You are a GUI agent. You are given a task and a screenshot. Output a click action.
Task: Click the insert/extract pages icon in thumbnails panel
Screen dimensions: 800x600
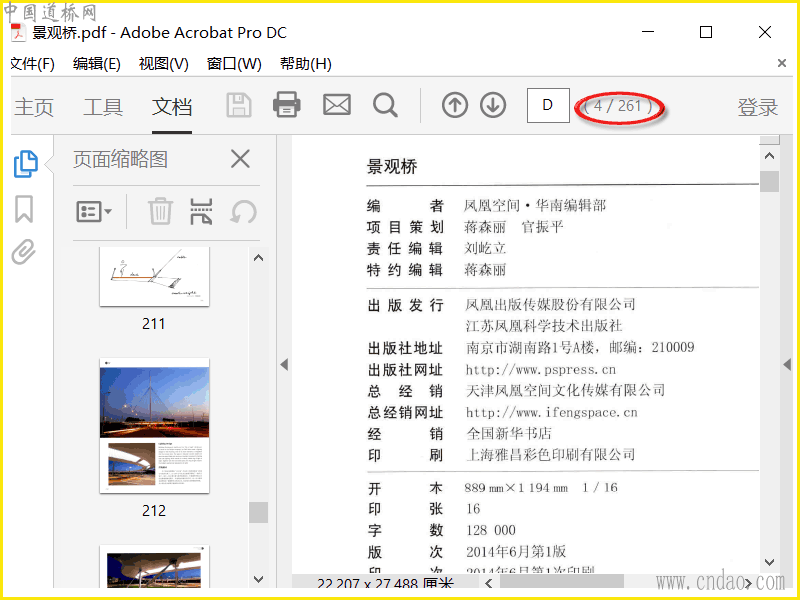(201, 211)
